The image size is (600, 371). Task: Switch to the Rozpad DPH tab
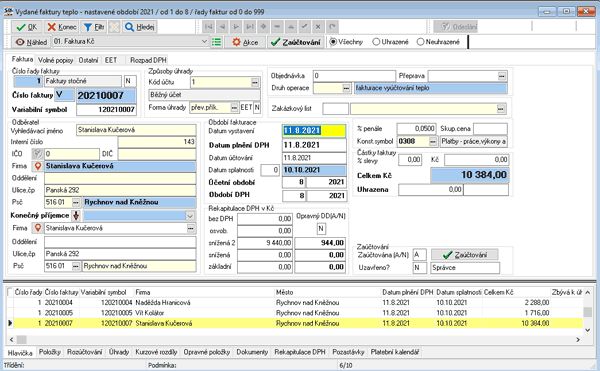(x=148, y=60)
